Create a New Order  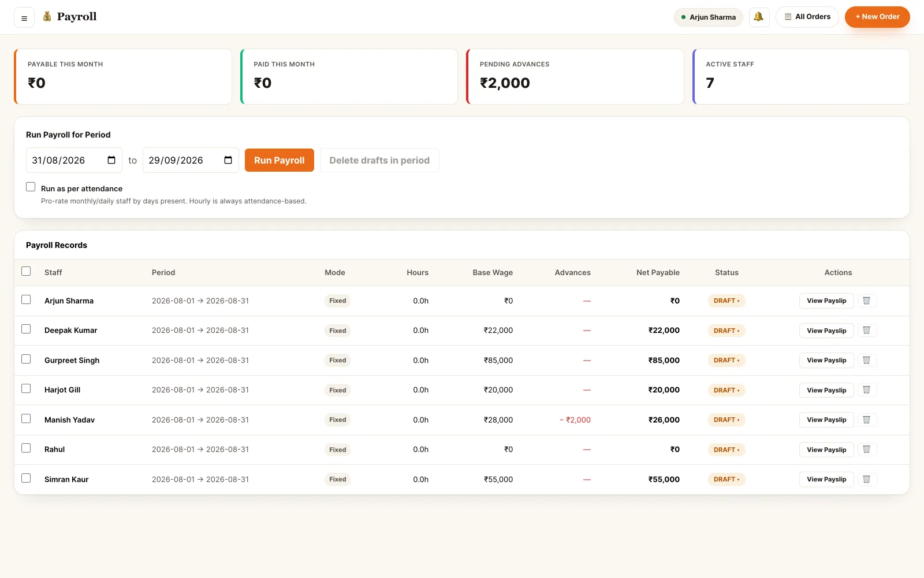pos(877,17)
